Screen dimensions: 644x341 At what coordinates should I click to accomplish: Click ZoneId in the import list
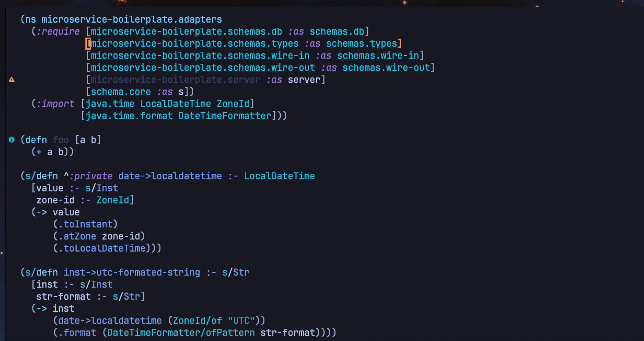coord(233,104)
